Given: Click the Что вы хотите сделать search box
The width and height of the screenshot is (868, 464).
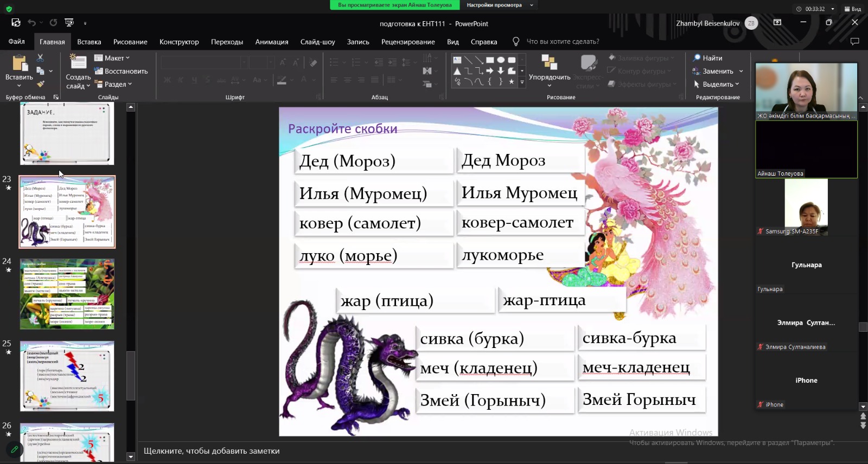Looking at the screenshot, I should tap(563, 41).
